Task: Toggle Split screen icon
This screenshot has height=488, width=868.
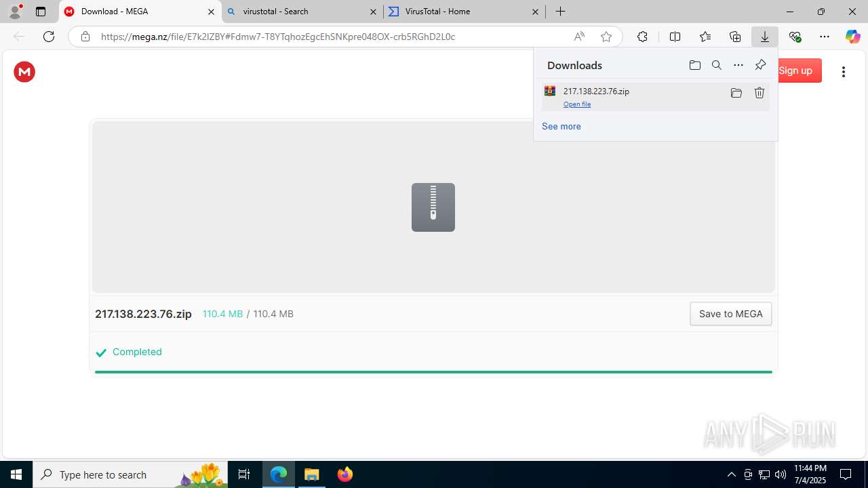Action: click(x=675, y=37)
